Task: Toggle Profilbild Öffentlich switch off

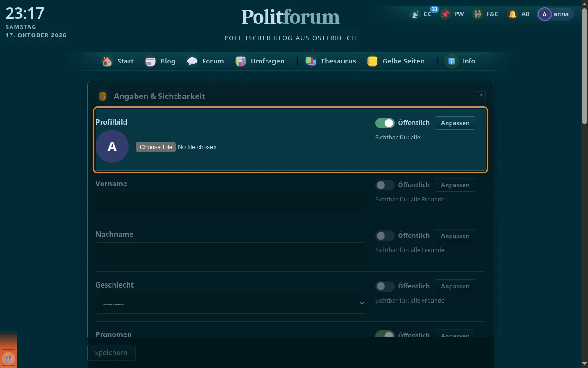Action: coord(385,123)
